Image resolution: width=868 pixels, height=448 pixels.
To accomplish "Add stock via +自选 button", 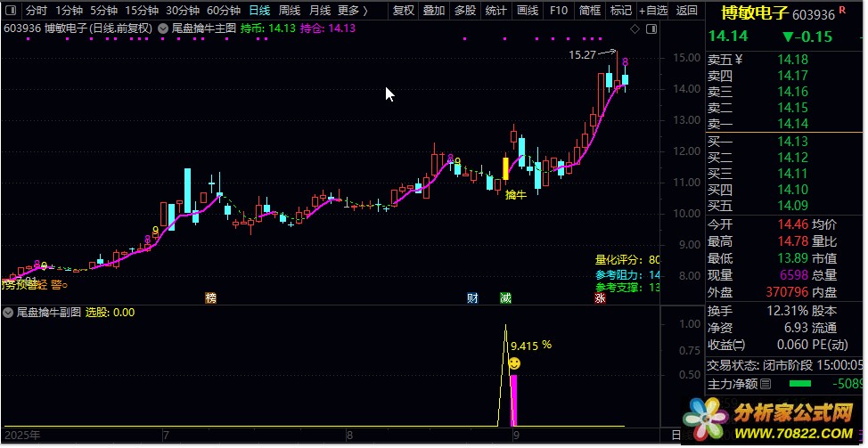I will tap(653, 10).
